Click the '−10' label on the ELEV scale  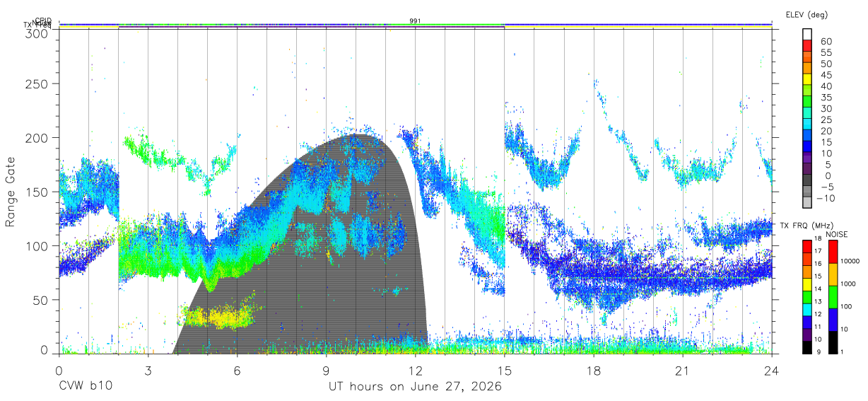(x=825, y=198)
